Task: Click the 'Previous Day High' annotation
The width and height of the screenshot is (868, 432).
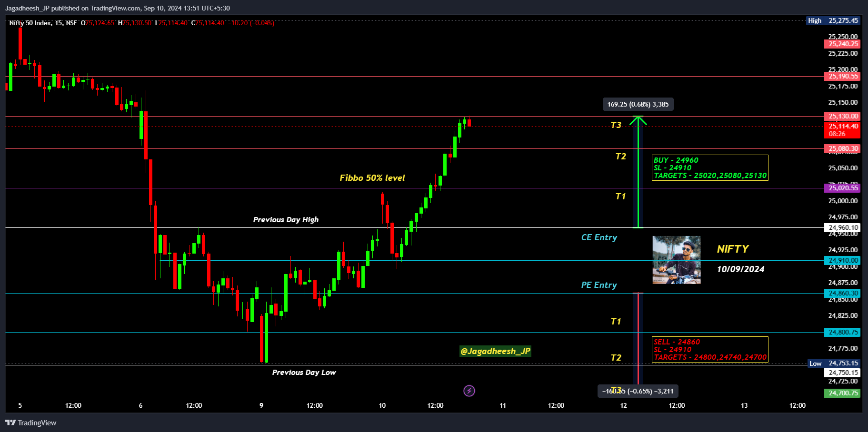Action: click(x=286, y=219)
